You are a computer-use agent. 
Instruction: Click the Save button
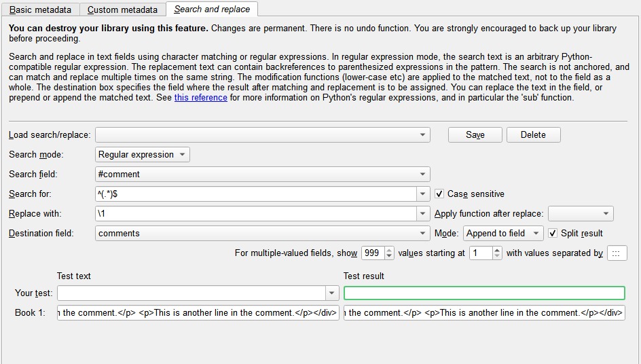475,134
